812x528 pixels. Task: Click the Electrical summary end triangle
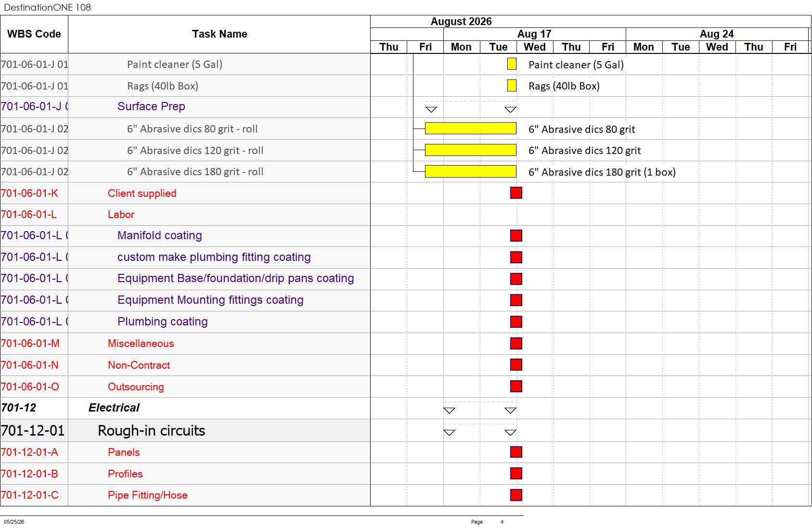point(510,410)
